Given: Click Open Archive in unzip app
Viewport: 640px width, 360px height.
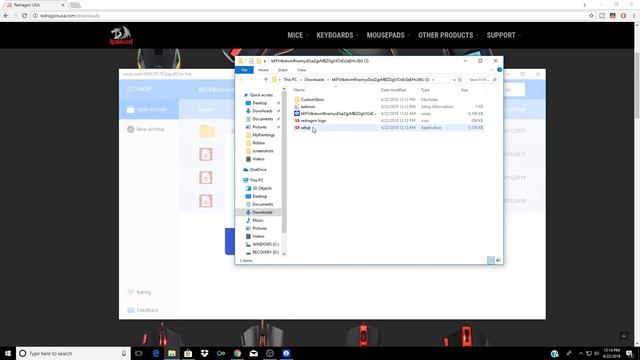Looking at the screenshot, I should click(x=149, y=109).
